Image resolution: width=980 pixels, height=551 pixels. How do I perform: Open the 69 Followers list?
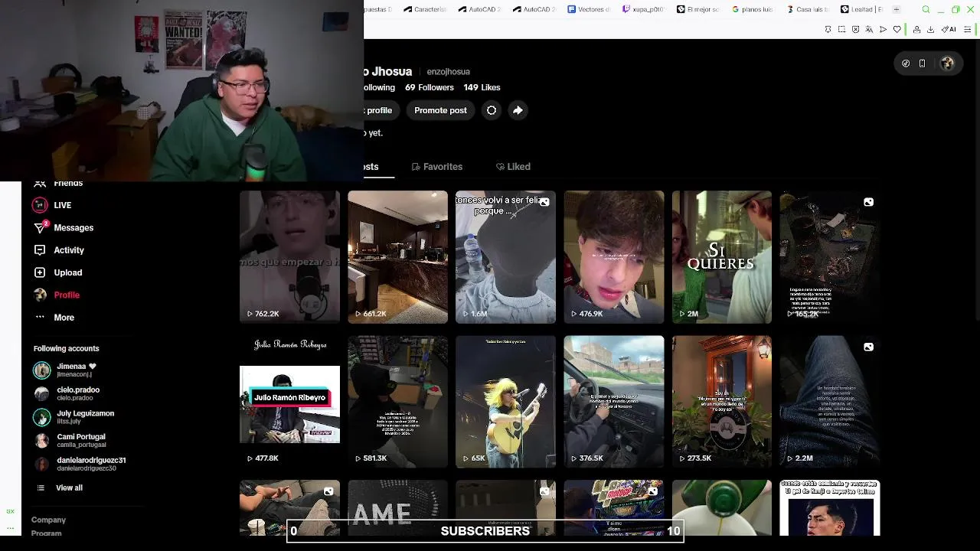click(x=430, y=87)
